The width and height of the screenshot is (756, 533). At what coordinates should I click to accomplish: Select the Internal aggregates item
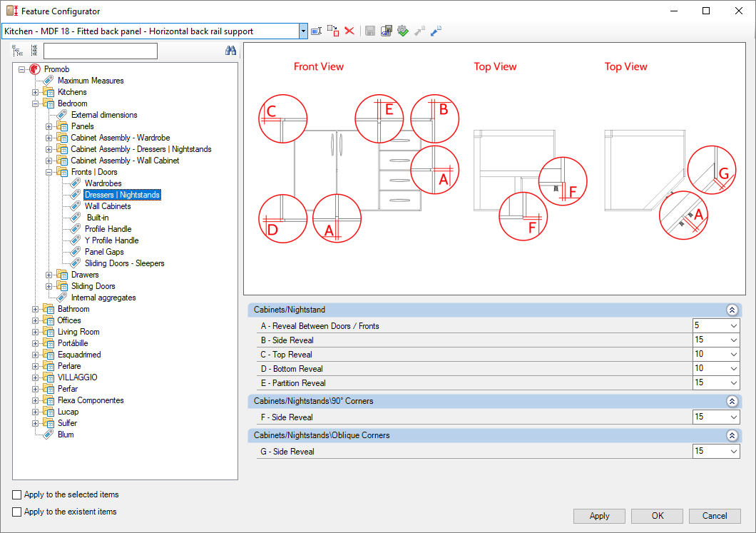[x=103, y=298]
